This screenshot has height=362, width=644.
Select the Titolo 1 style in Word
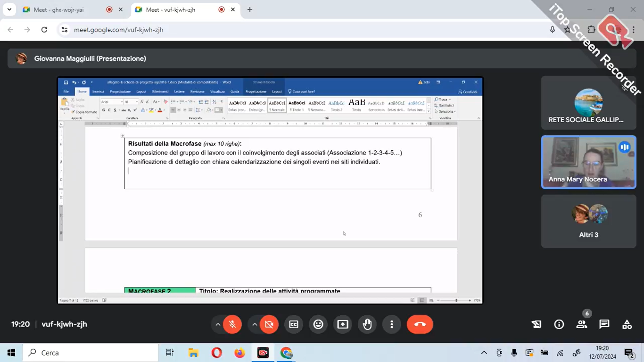tap(297, 106)
